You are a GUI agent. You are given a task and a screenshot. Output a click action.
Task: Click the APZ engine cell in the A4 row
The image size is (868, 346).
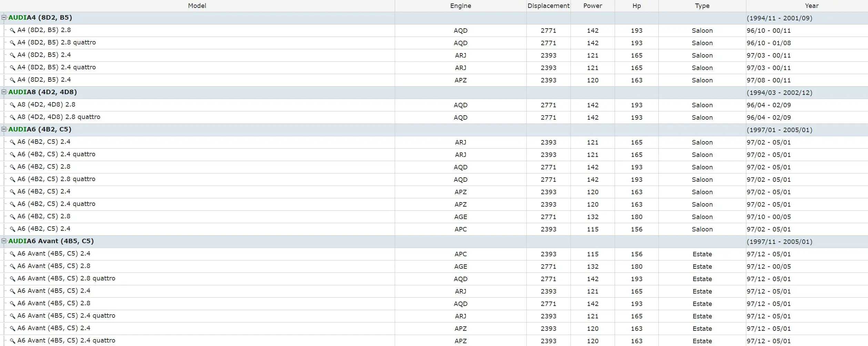click(x=461, y=80)
